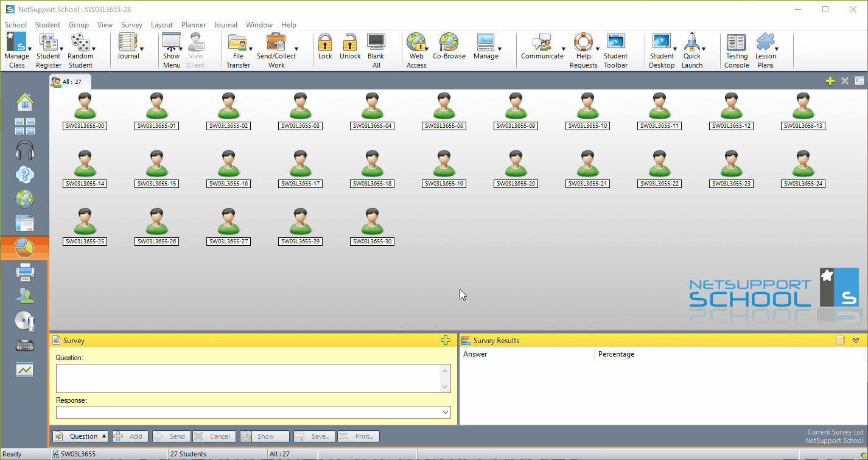Expand the Response dropdown list
The image size is (868, 460).
point(444,413)
